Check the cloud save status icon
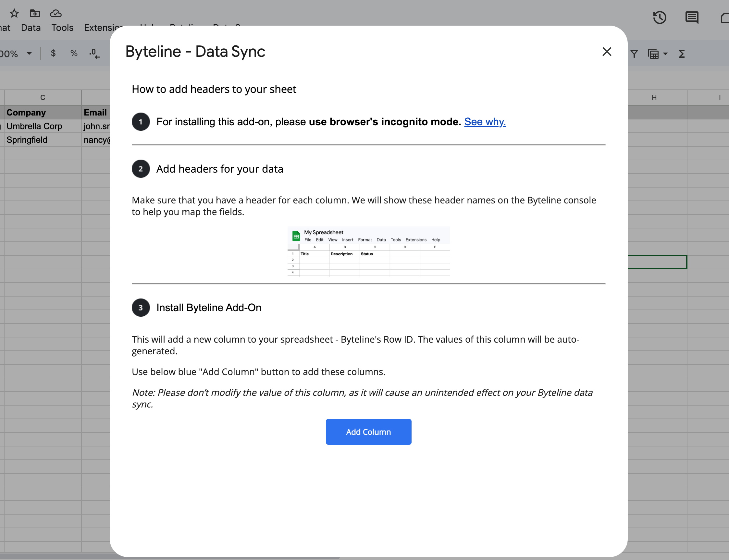729x560 pixels. [x=56, y=13]
